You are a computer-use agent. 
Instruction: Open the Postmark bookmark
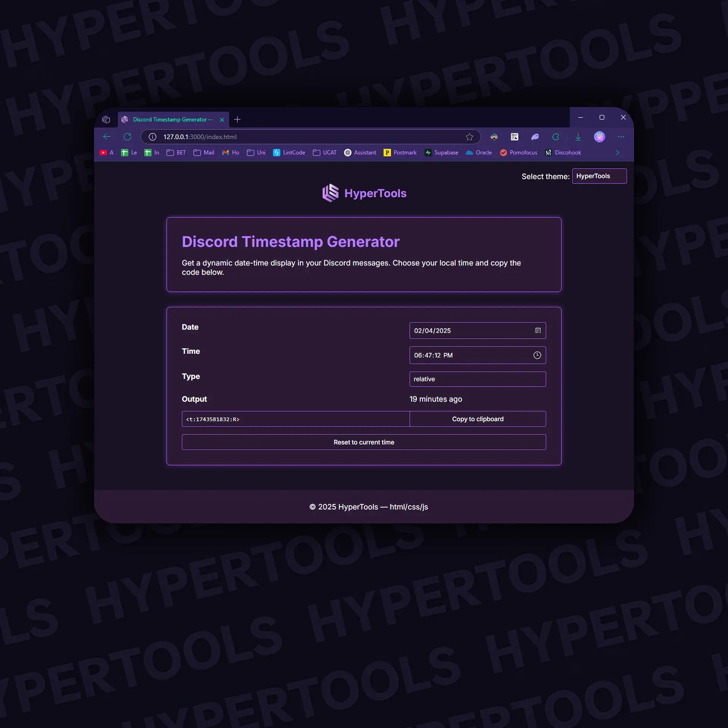pyautogui.click(x=405, y=152)
